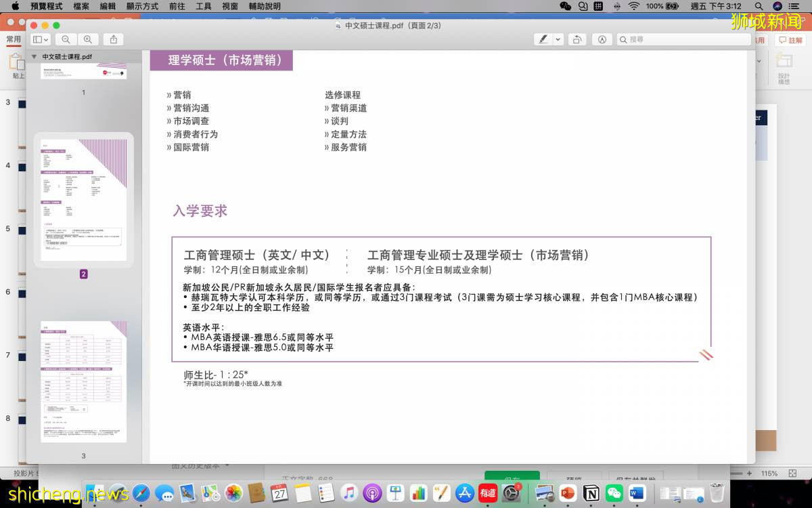812x508 pixels.
Task: Select the zoom out icon in Preview toolbar
Action: point(66,39)
